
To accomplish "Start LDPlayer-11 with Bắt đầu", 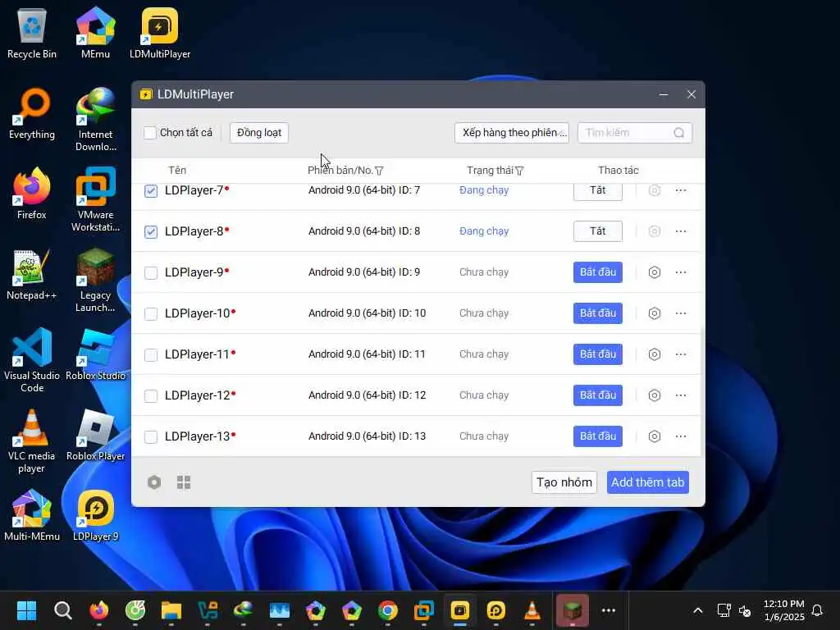I will coord(598,354).
